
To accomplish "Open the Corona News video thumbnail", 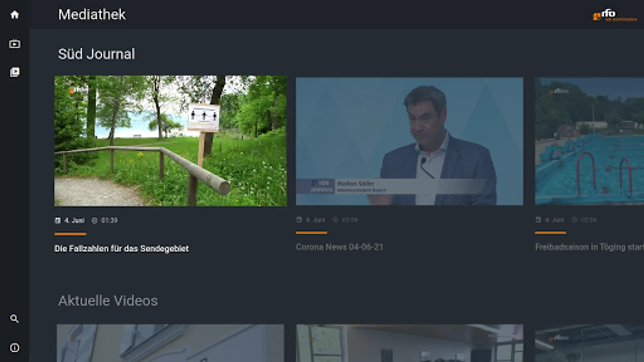I will point(409,141).
